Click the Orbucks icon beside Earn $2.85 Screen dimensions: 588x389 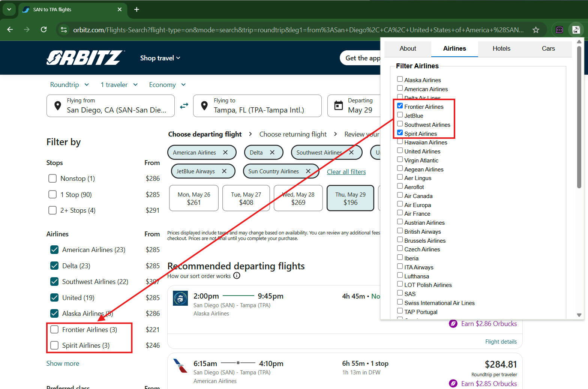pos(453,383)
